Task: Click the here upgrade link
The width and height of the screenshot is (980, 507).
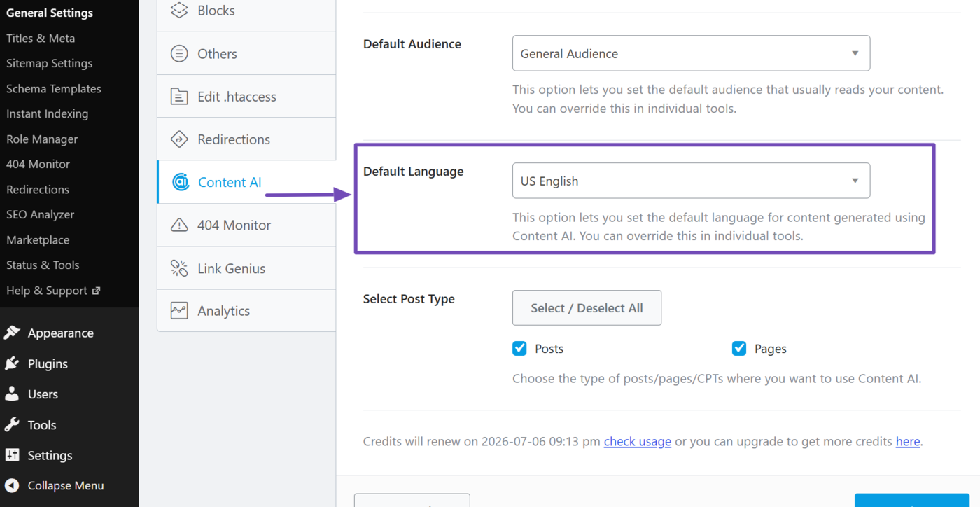Action: point(908,441)
